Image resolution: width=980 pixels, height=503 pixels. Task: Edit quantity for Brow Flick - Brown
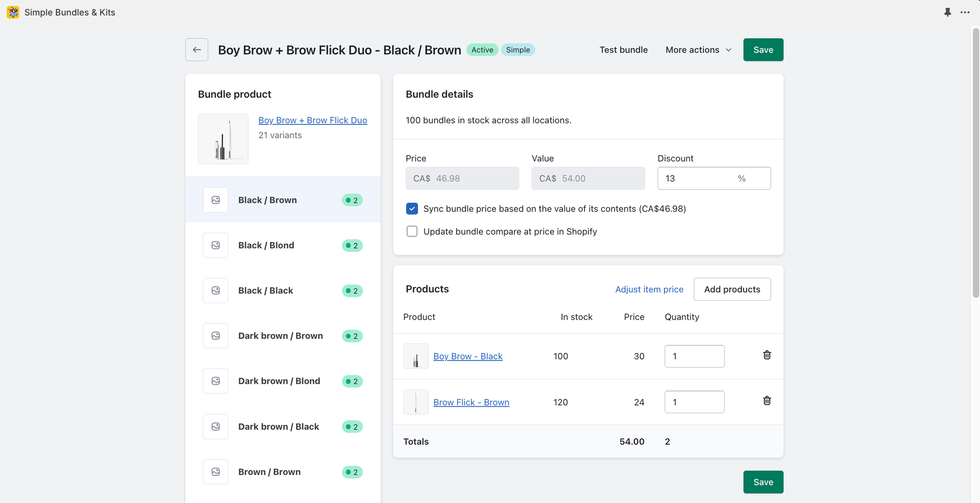pyautogui.click(x=694, y=402)
